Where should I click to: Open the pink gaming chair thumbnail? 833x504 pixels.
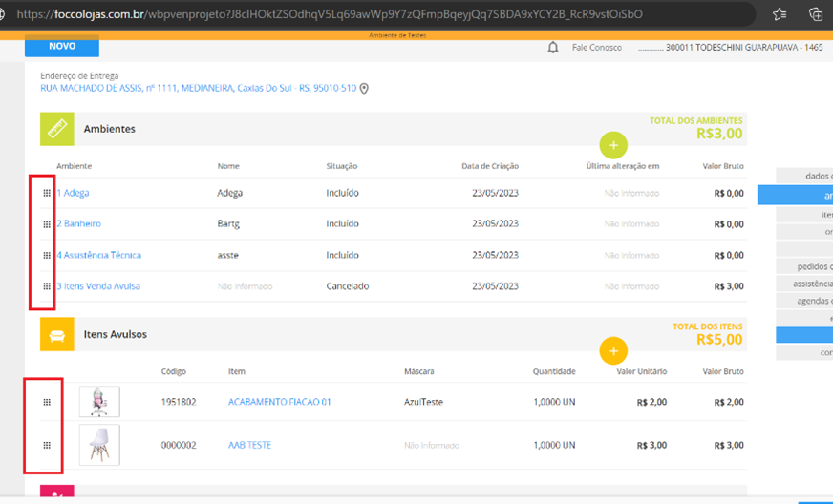99,402
